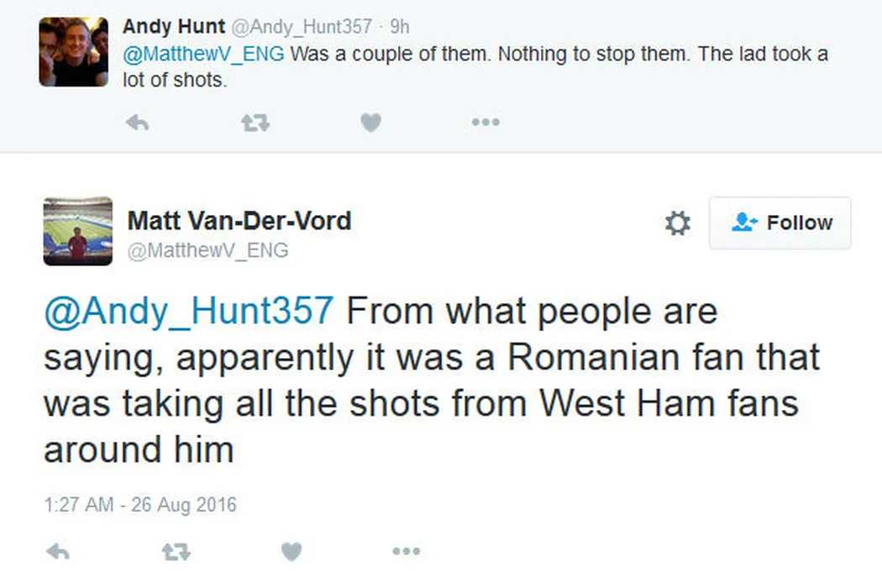Click the @Andy_Hunt357 mention in large tweet
Image resolution: width=882 pixels, height=588 pixels.
click(188, 312)
